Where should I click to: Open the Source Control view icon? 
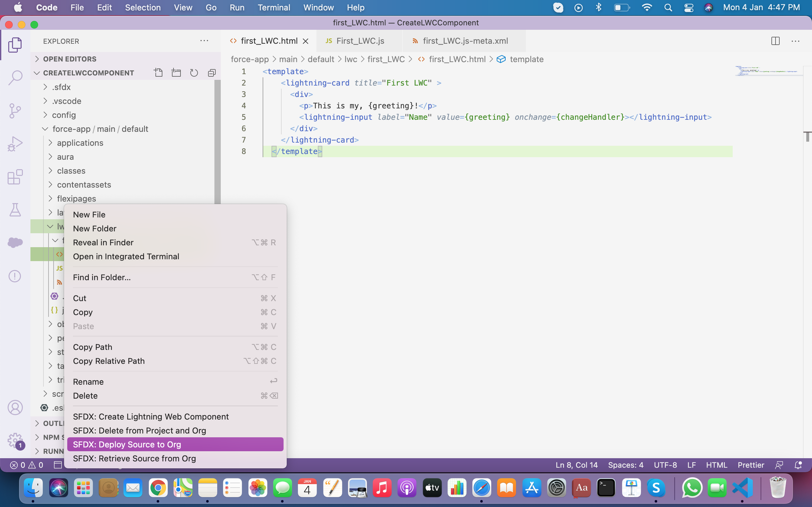pyautogui.click(x=15, y=111)
